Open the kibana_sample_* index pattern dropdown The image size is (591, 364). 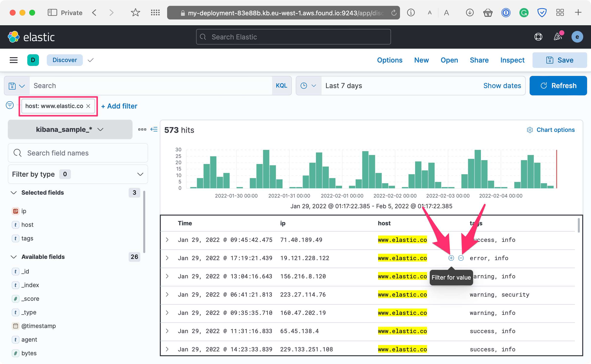[70, 129]
